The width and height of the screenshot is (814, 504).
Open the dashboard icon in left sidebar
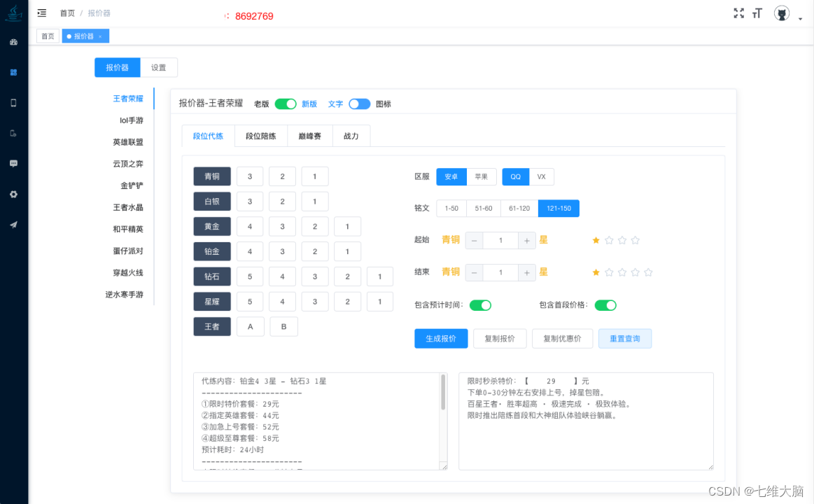point(13,42)
